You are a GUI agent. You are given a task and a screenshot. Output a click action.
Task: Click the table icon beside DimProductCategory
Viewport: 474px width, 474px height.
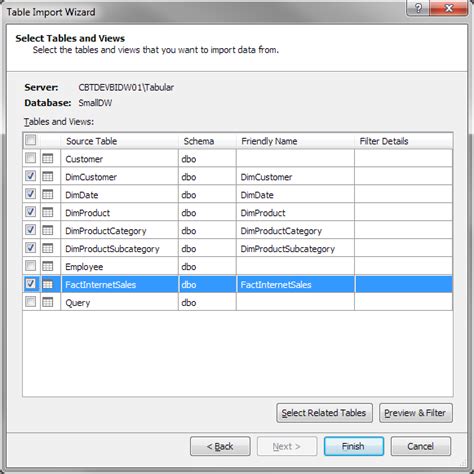tap(48, 230)
